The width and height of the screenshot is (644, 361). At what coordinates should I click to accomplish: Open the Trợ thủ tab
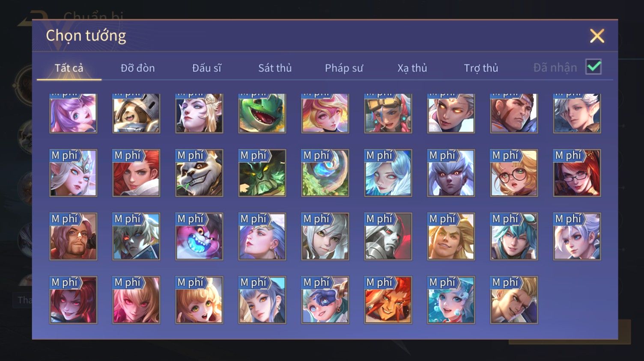(x=481, y=68)
